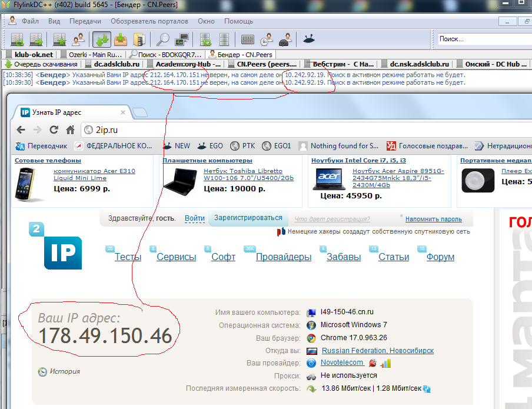Open search with the magnifier toolbar icon
This screenshot has height=409, width=532.
point(163,39)
